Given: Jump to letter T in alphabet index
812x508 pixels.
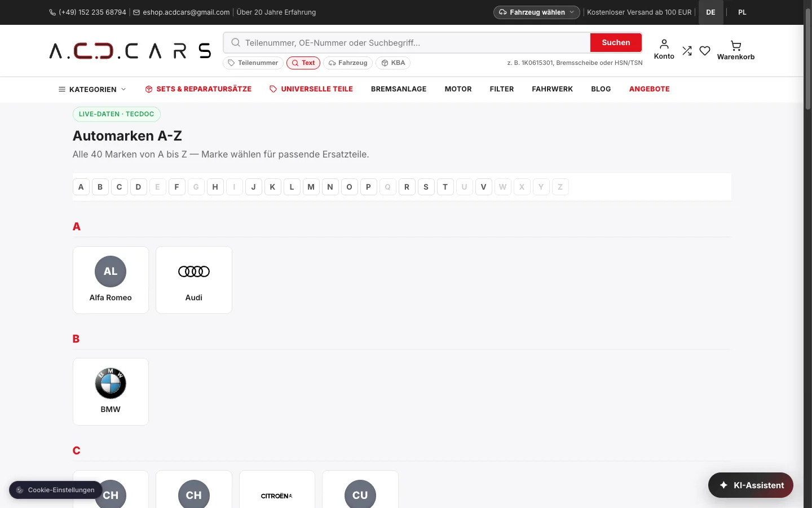Looking at the screenshot, I should click(x=445, y=187).
